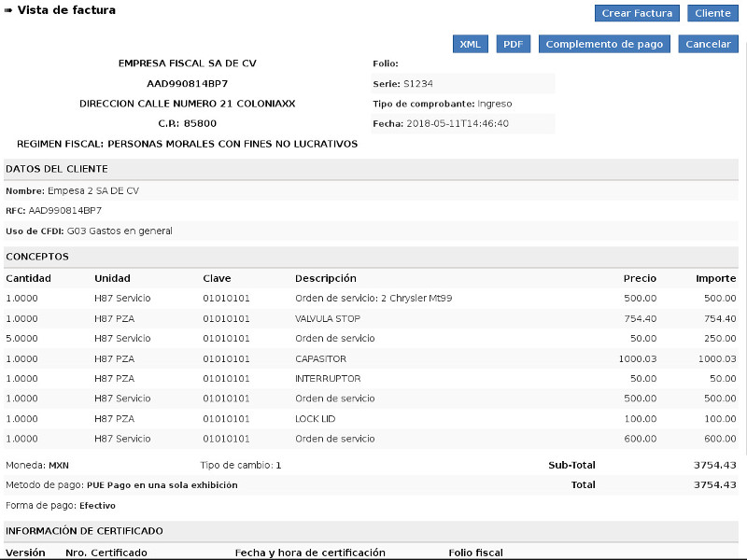Click the VALVULA STOP description
This screenshot has width=747, height=560.
click(x=328, y=318)
